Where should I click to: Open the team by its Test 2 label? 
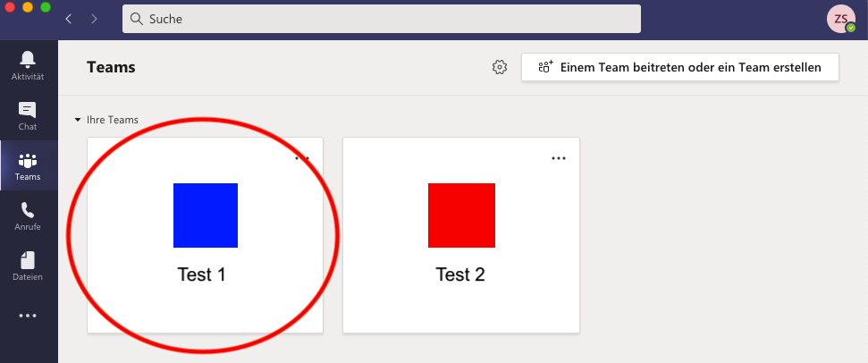(x=460, y=274)
